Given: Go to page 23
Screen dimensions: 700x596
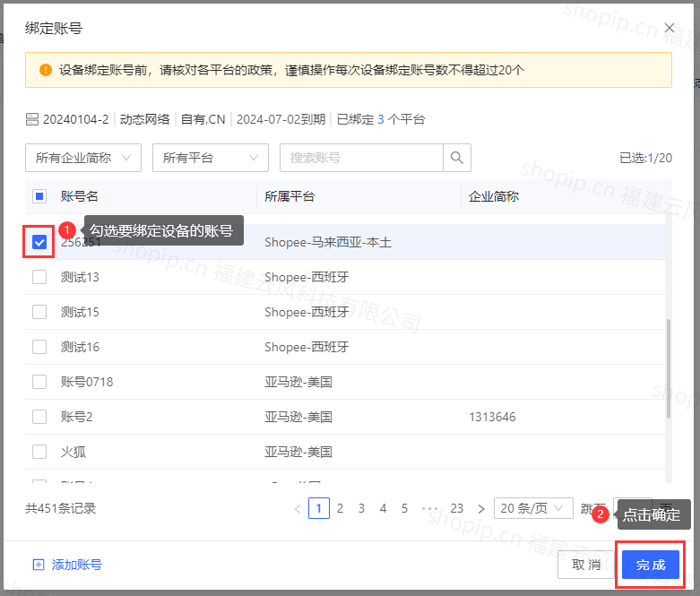Looking at the screenshot, I should [x=457, y=508].
